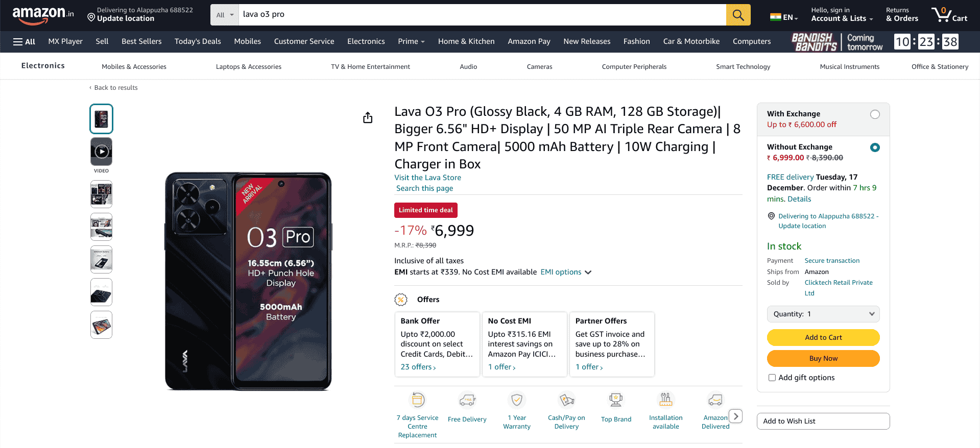Click the search magnifier icon
The width and height of the screenshot is (980, 448).
pyautogui.click(x=737, y=14)
